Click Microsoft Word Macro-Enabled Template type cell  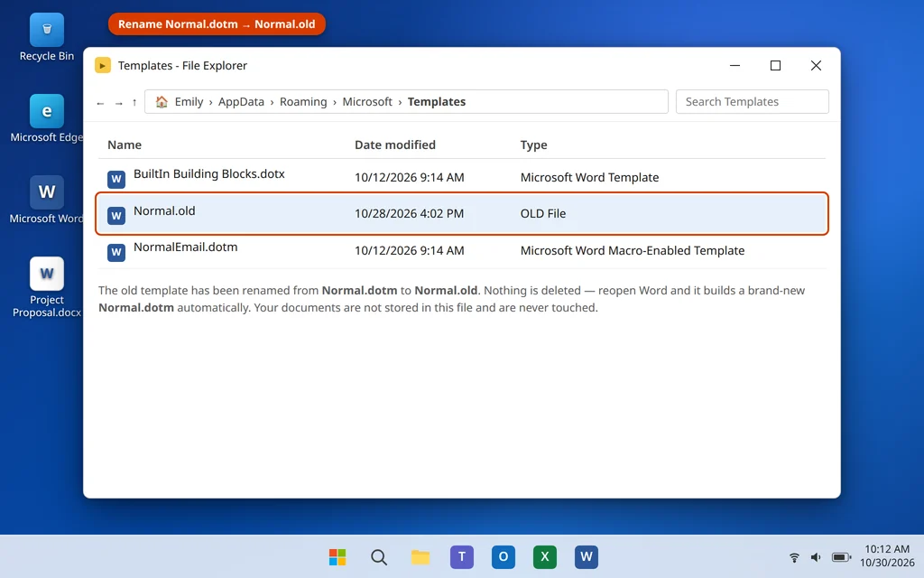click(x=633, y=250)
